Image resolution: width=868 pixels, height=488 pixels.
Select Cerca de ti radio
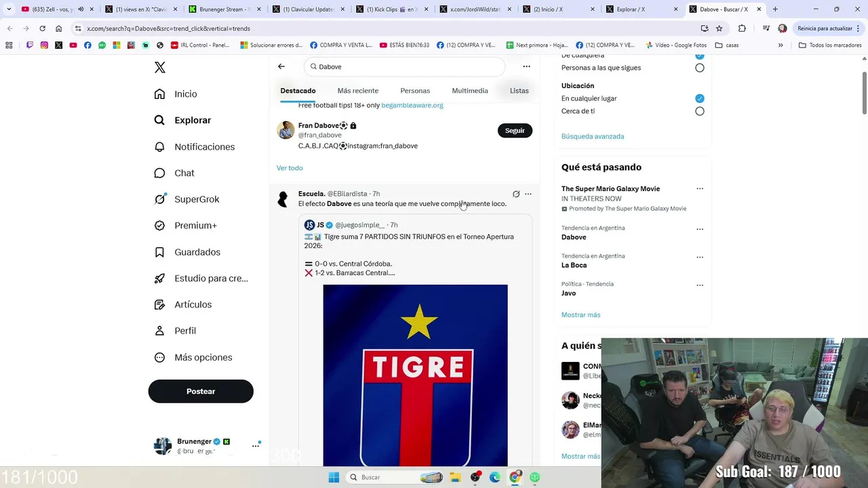[x=700, y=111]
